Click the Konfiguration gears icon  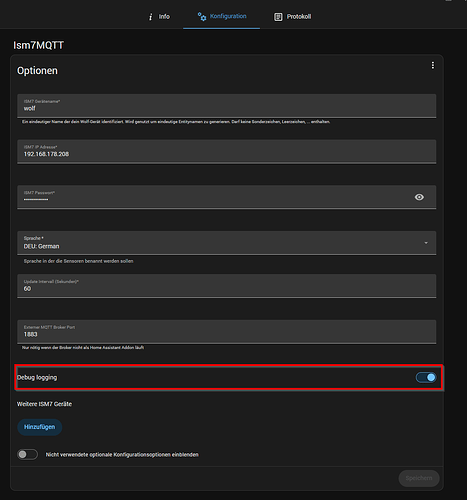click(202, 16)
